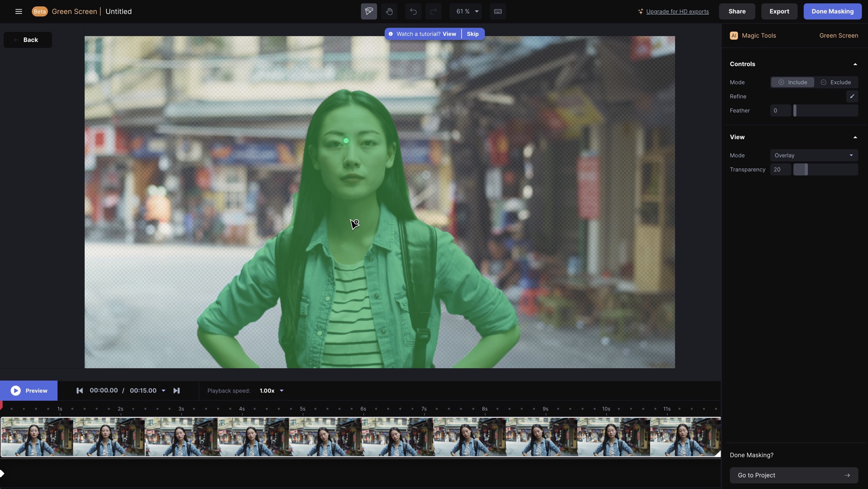Click the Green Screen label in panel

pyautogui.click(x=838, y=36)
